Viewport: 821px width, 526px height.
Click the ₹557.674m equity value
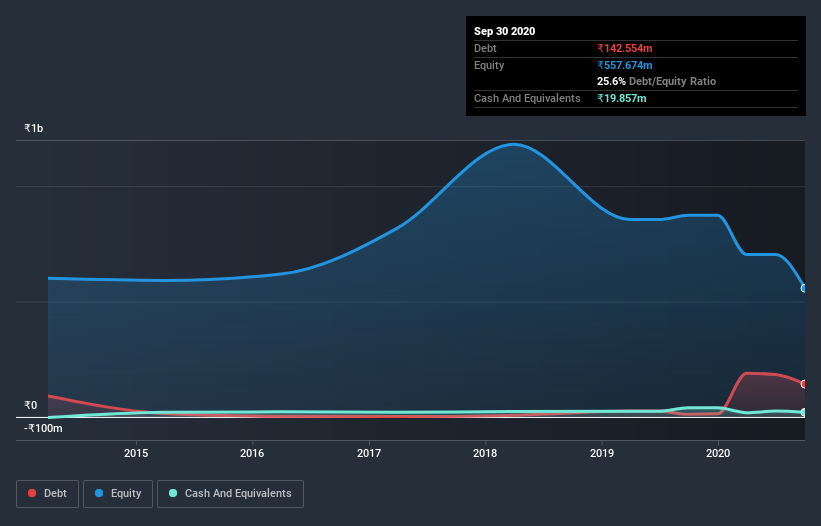[x=625, y=65]
